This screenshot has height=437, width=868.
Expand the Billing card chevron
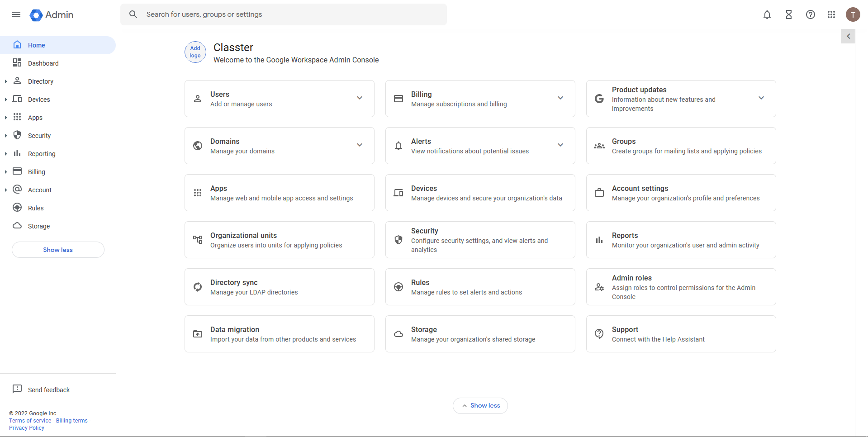pyautogui.click(x=560, y=98)
